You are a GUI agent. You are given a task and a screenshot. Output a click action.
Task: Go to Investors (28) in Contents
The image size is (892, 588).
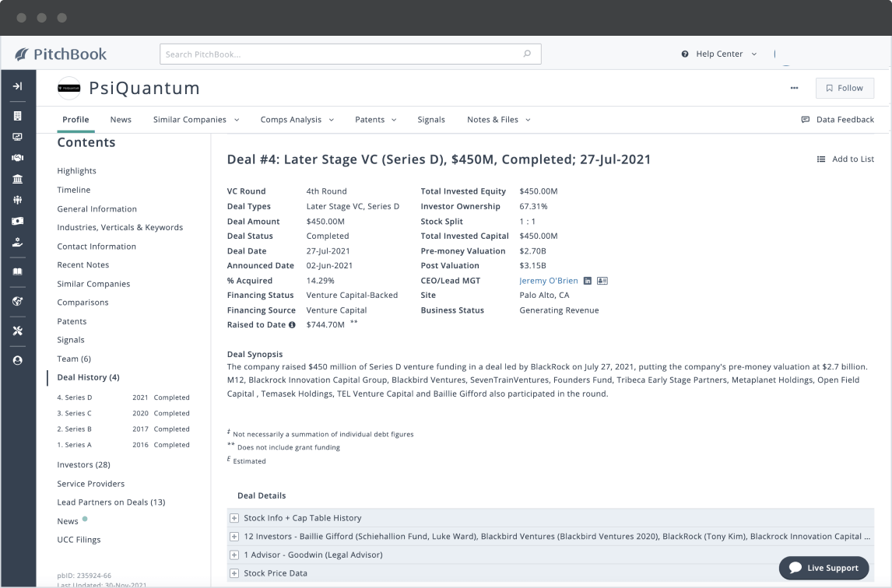pos(83,464)
